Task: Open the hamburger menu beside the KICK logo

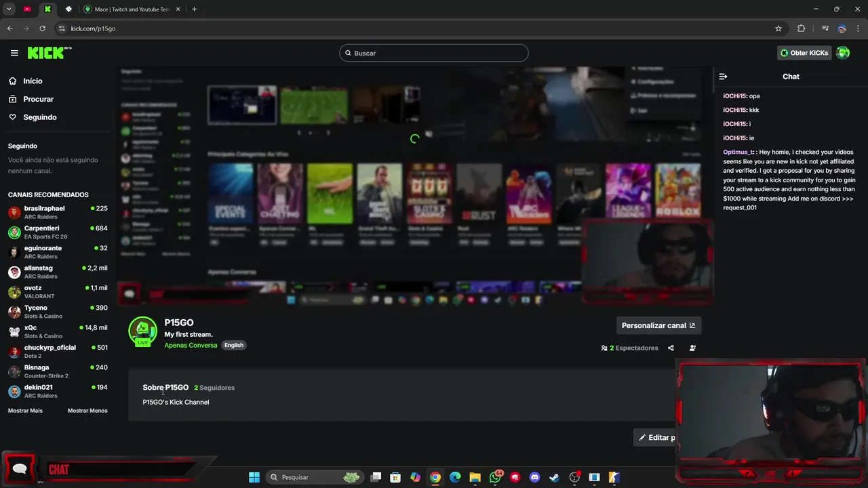Action: 14,53
